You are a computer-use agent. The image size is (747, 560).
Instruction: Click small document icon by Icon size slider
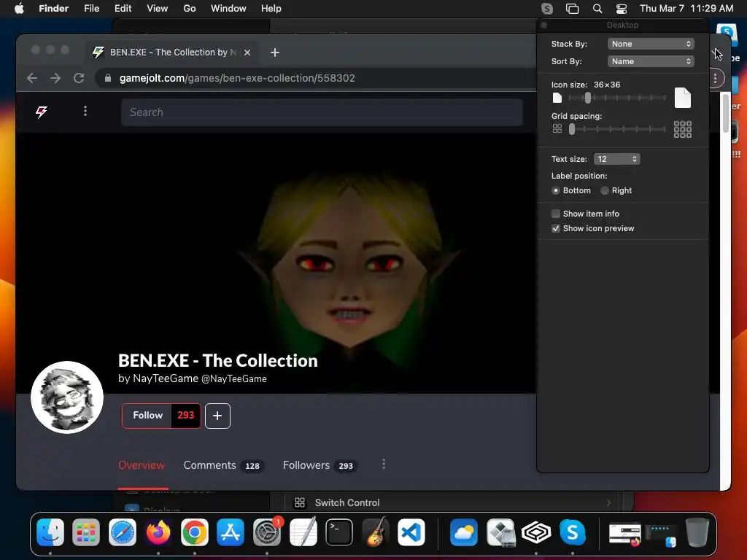(x=557, y=98)
